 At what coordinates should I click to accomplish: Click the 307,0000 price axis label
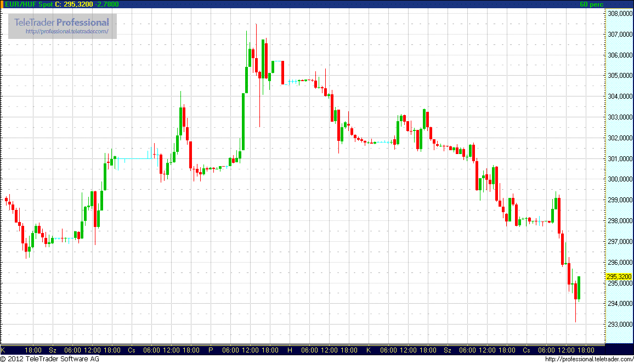coord(620,35)
